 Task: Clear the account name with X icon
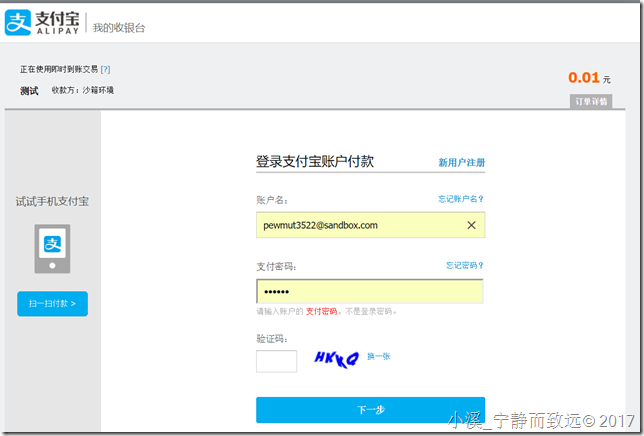tap(471, 225)
